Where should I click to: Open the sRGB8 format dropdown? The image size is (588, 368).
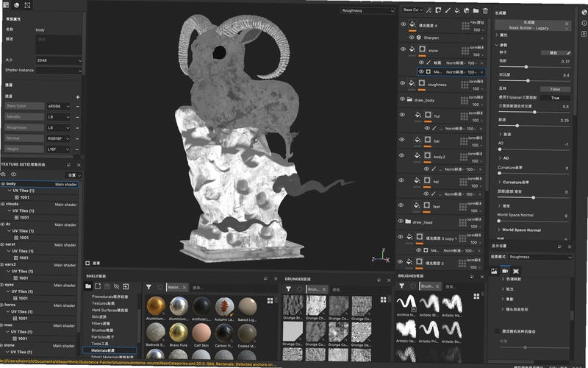(x=59, y=106)
